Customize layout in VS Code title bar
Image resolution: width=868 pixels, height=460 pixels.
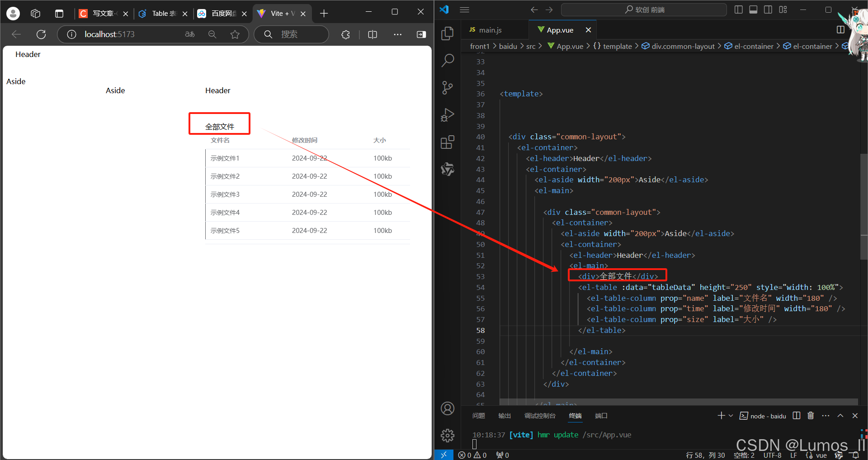click(x=783, y=9)
